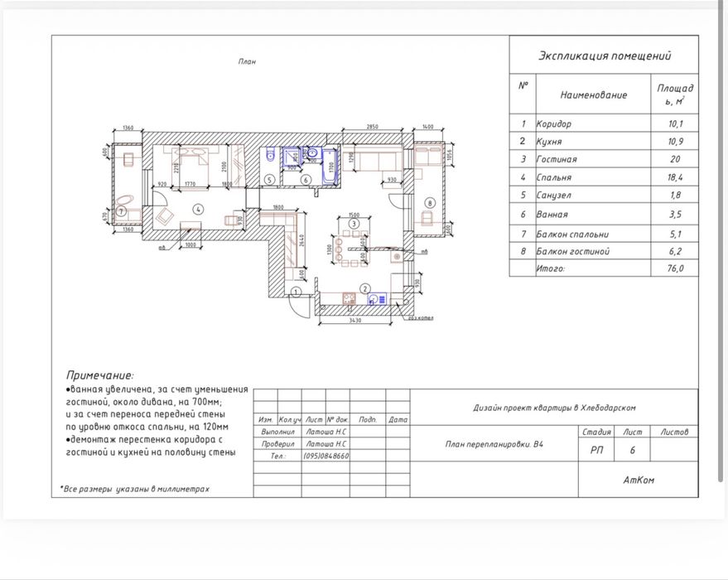Click the area value '10,1'
The height and width of the screenshot is (580, 728).
click(x=676, y=124)
